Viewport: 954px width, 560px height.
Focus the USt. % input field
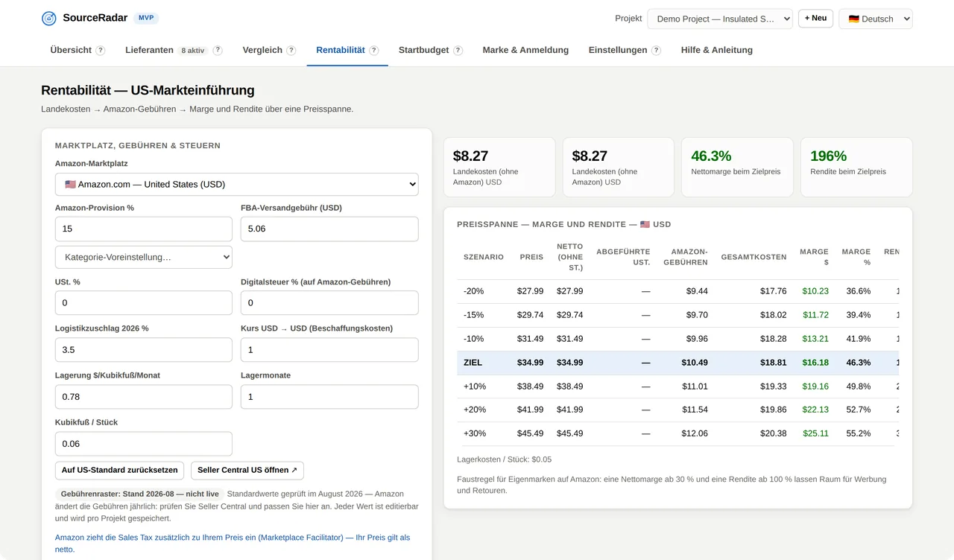tap(144, 302)
